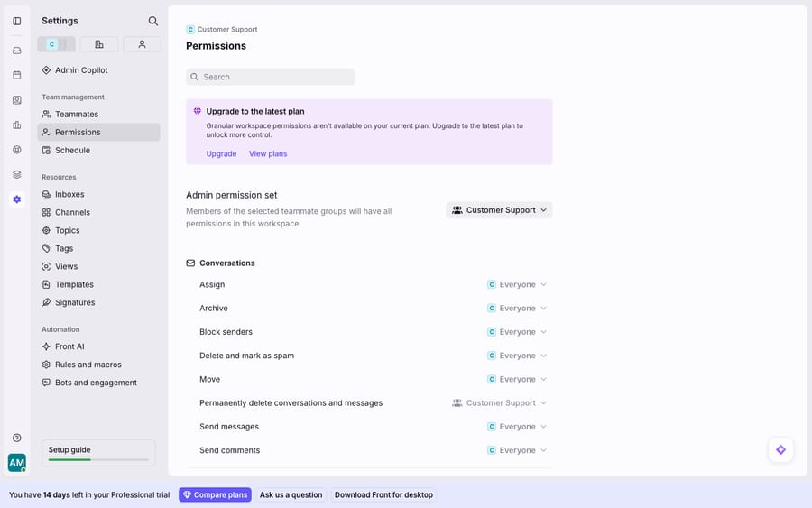
Task: Click the Compare plans button
Action: point(215,495)
